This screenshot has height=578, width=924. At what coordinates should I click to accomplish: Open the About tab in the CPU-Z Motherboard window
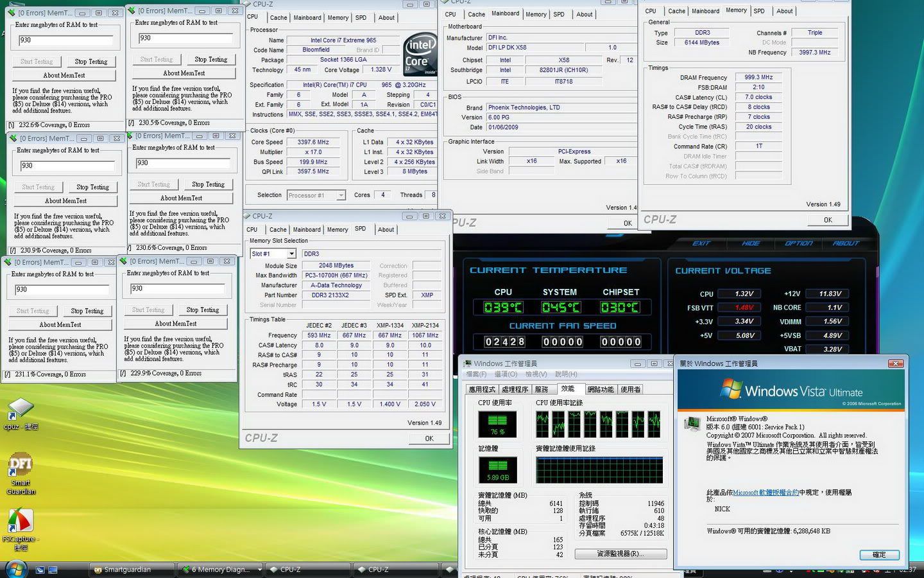584,14
